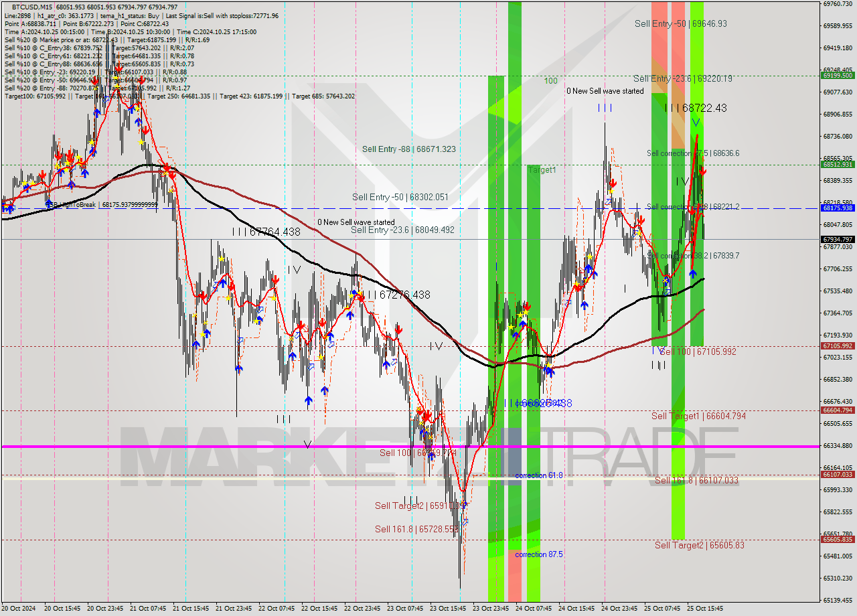857x616 pixels.
Task: Click the red 66604.794 price tag
Action: [x=838, y=410]
